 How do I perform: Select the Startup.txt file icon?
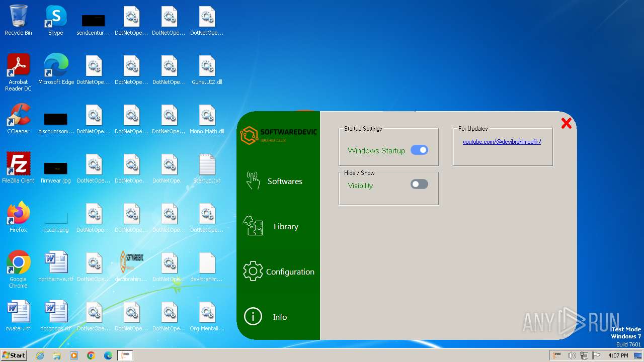(207, 168)
